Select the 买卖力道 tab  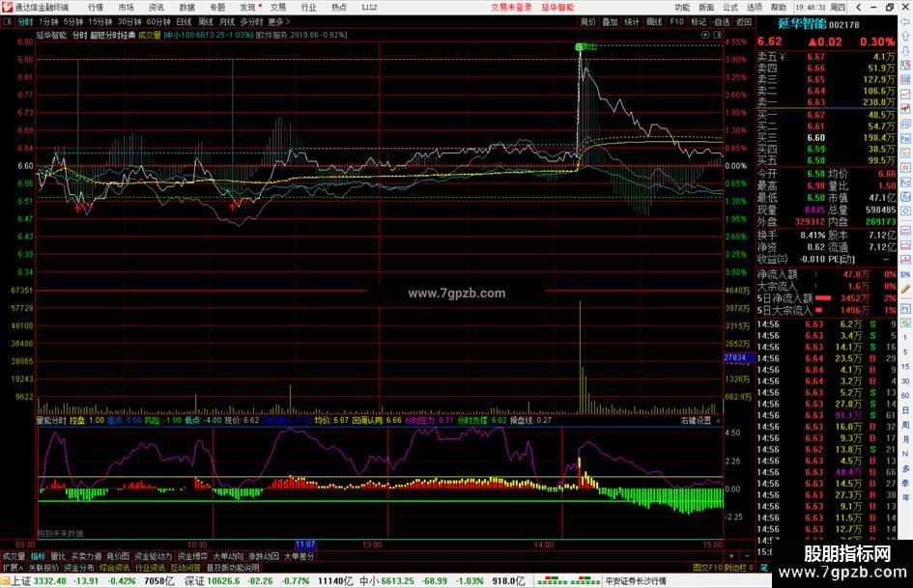pos(86,556)
